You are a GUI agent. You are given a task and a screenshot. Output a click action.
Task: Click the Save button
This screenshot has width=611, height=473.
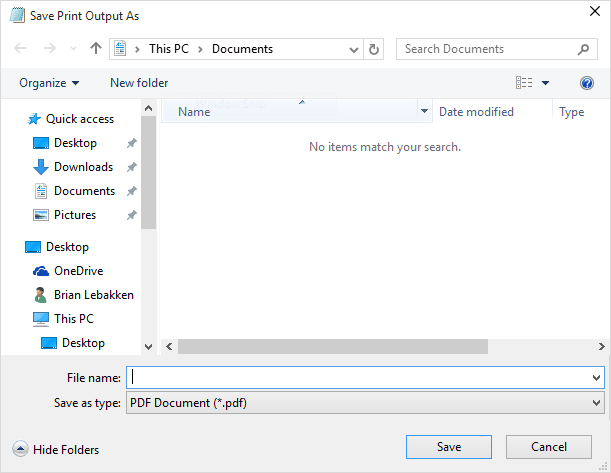coord(449,446)
